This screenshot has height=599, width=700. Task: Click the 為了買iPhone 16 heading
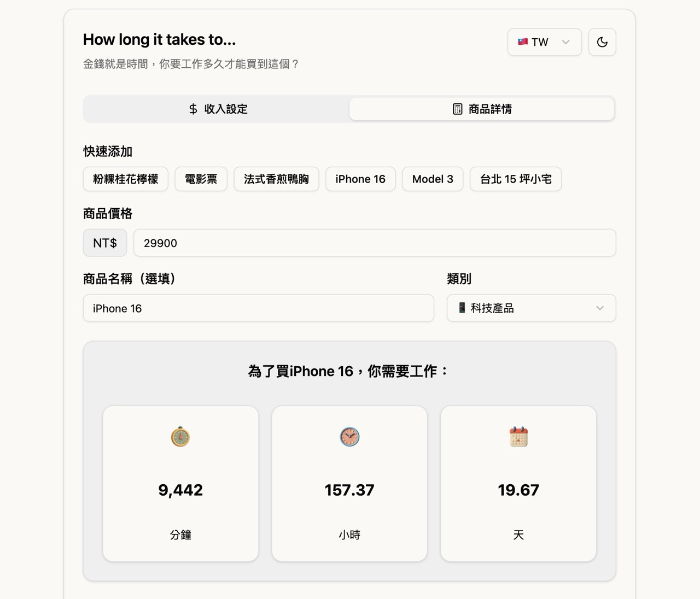(x=349, y=371)
